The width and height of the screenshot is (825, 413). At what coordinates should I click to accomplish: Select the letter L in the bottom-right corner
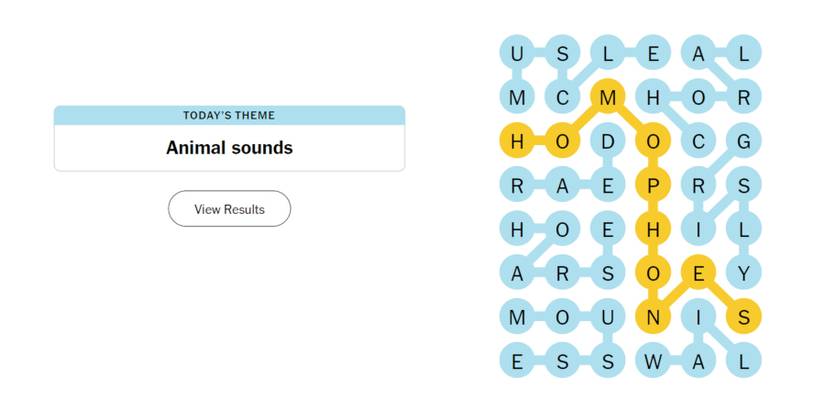point(743,360)
